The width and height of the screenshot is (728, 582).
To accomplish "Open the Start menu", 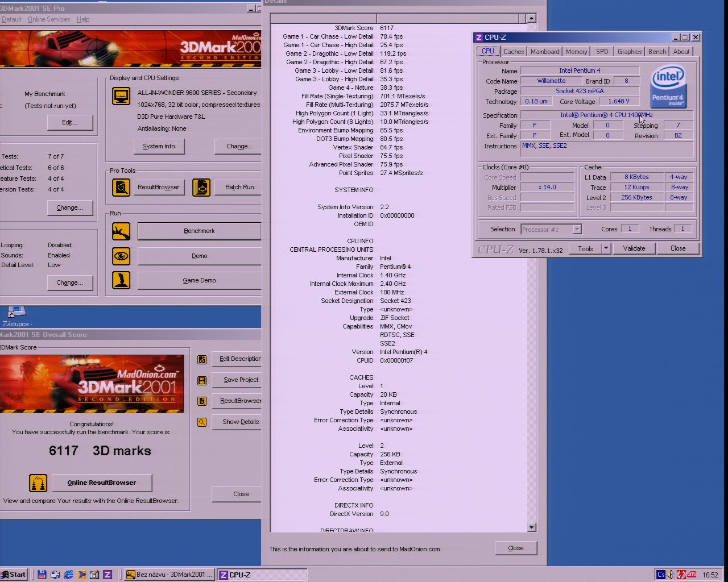I will [14, 575].
